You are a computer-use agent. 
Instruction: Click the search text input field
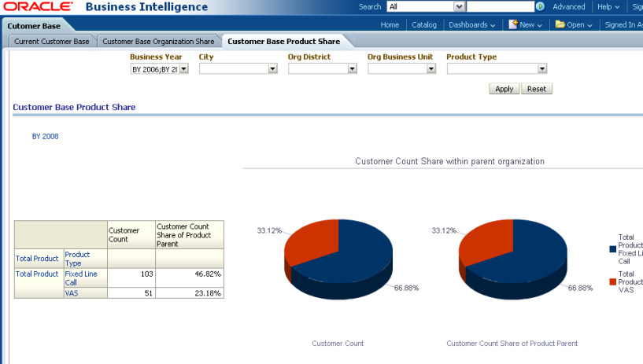[x=500, y=6]
